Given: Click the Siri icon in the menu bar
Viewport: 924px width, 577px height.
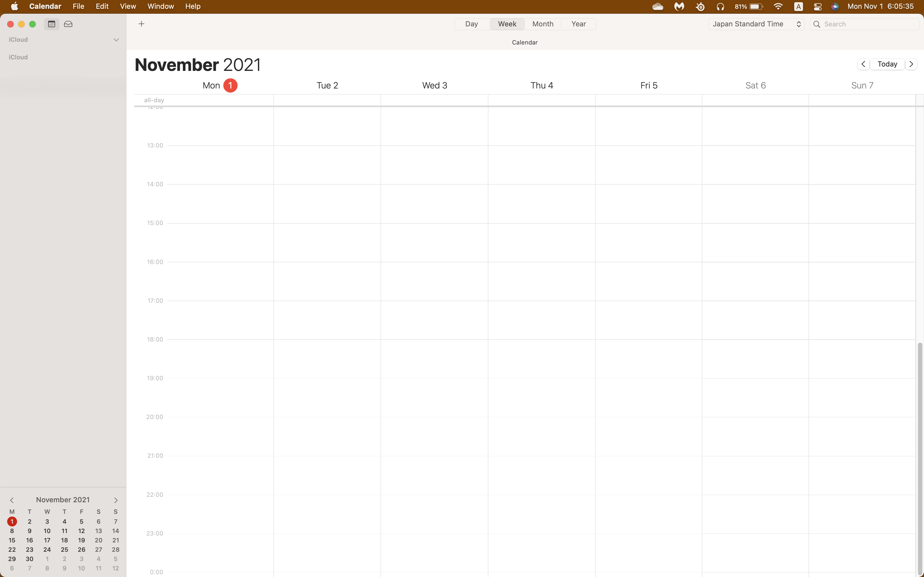Looking at the screenshot, I should (x=835, y=7).
